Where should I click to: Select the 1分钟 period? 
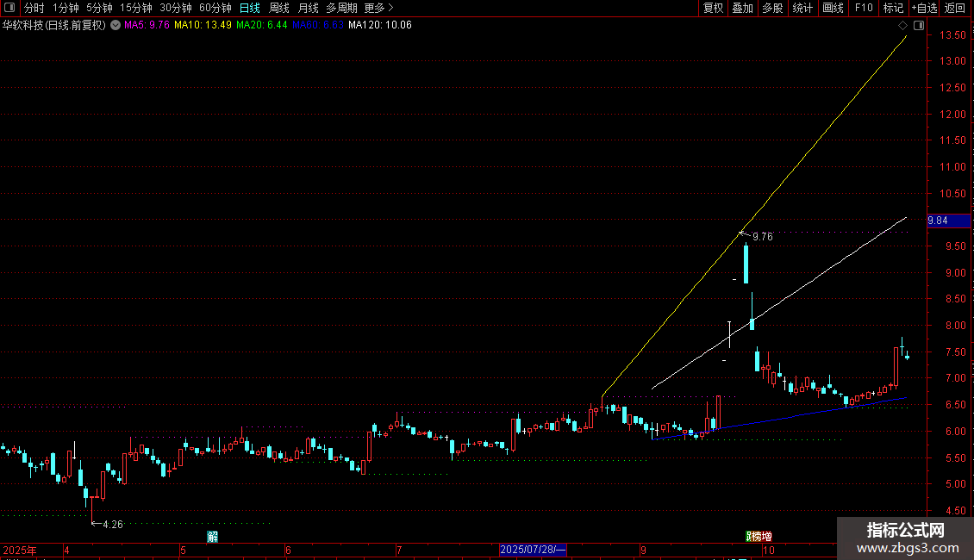click(x=66, y=8)
